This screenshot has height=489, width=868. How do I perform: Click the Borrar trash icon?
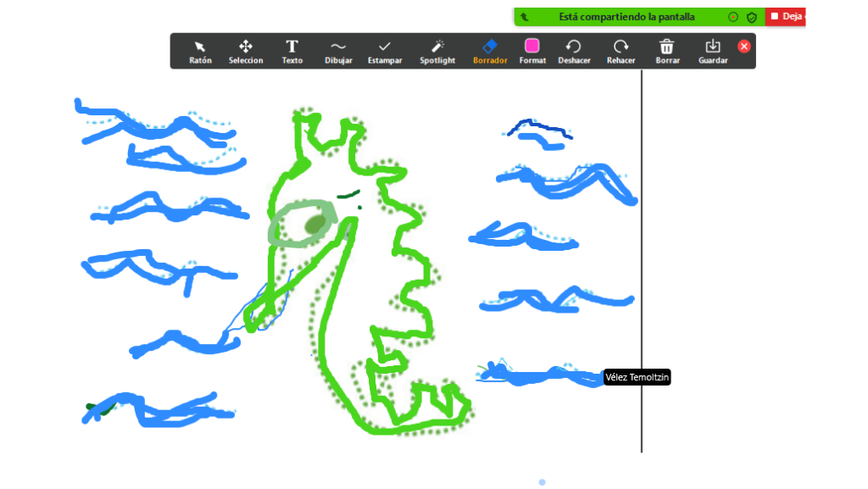pyautogui.click(x=667, y=51)
